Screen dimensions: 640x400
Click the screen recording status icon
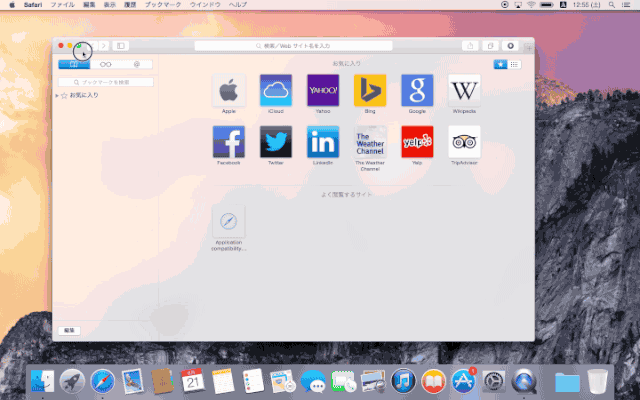(x=505, y=5)
